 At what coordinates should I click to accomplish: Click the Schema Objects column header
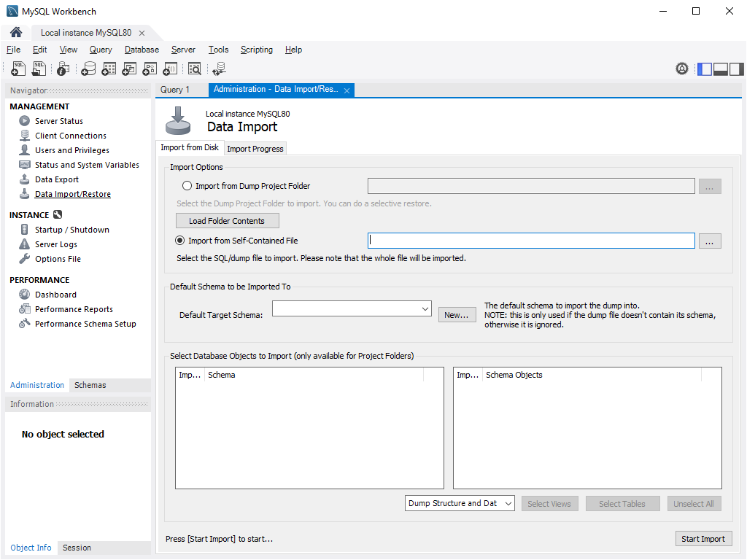(592, 375)
